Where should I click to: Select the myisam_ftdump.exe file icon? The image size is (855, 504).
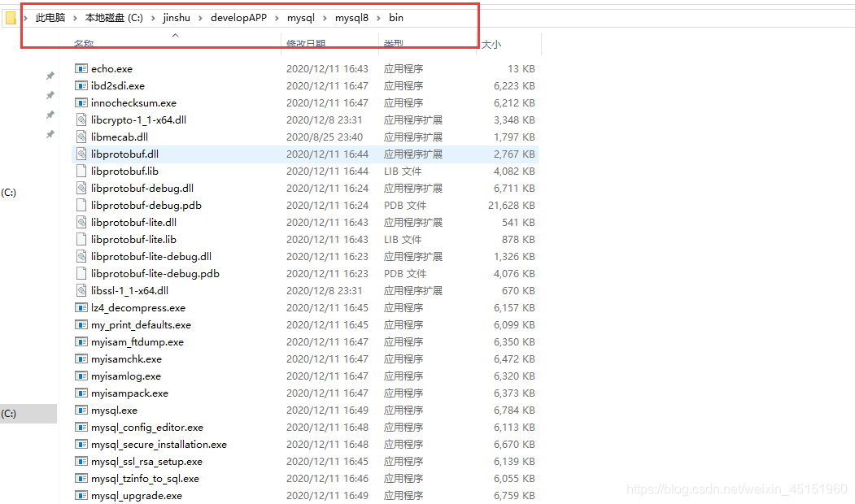coord(81,342)
